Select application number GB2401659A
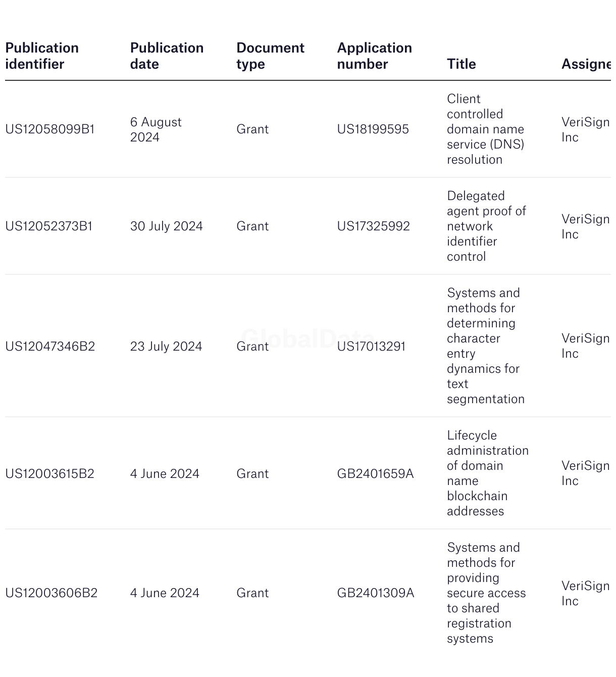The image size is (616, 677). 376,474
